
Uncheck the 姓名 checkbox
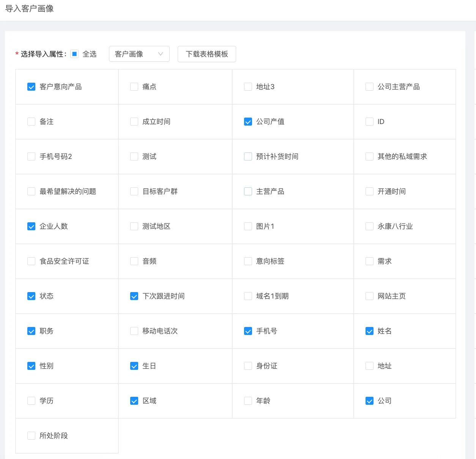[369, 331]
